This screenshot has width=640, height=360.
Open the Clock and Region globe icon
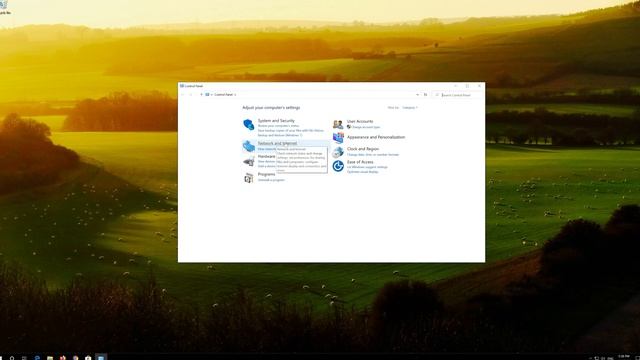[x=338, y=152]
